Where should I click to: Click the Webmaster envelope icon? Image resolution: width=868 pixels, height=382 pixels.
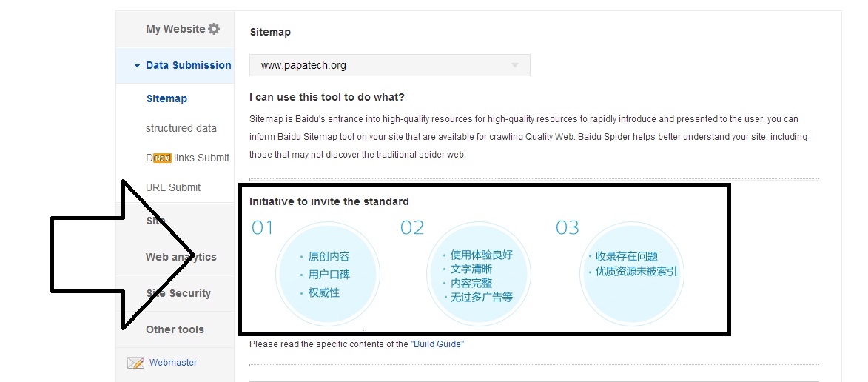(135, 363)
